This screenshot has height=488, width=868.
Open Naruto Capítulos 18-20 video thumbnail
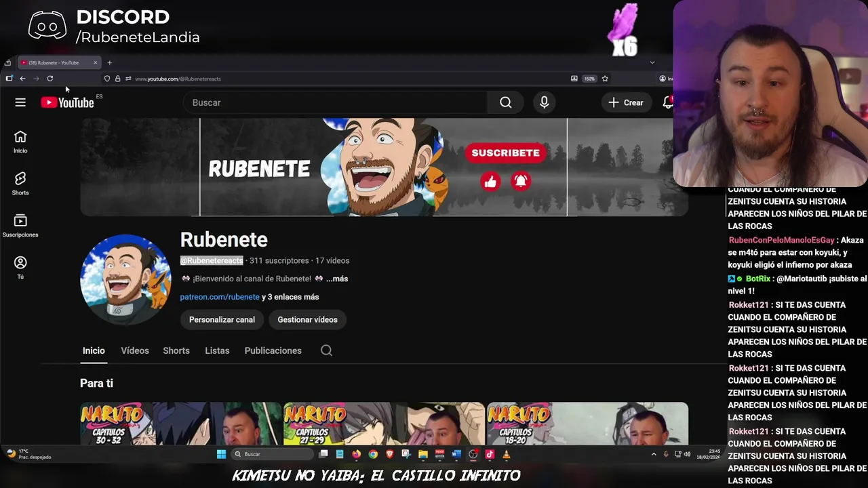[x=587, y=424]
